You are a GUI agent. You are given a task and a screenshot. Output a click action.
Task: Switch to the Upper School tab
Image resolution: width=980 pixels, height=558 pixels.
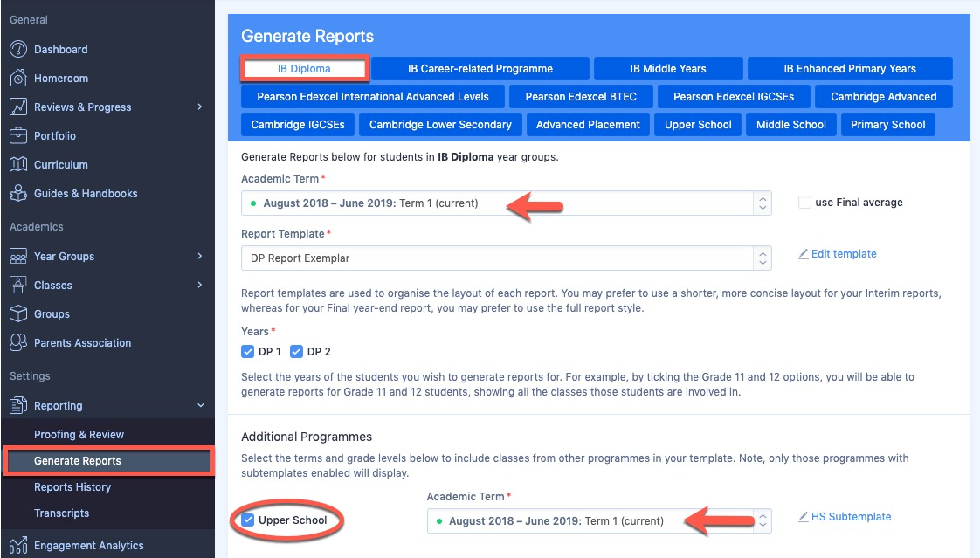(x=698, y=124)
